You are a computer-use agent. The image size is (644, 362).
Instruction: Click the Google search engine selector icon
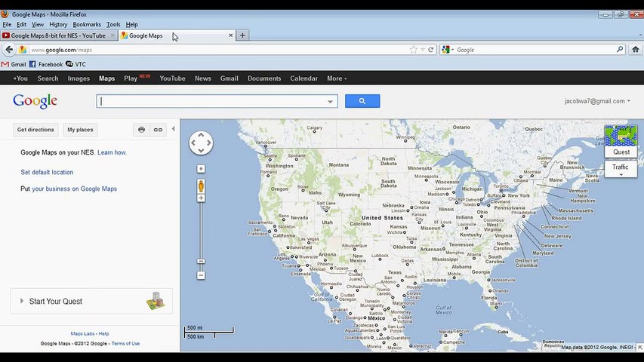pos(446,50)
